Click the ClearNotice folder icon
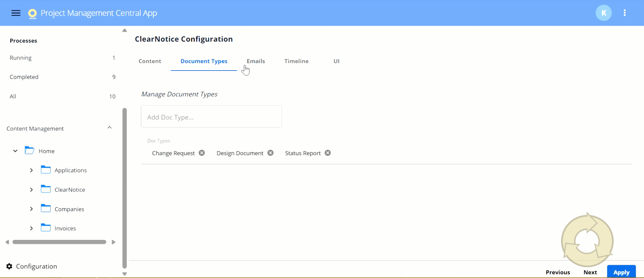 click(x=46, y=189)
